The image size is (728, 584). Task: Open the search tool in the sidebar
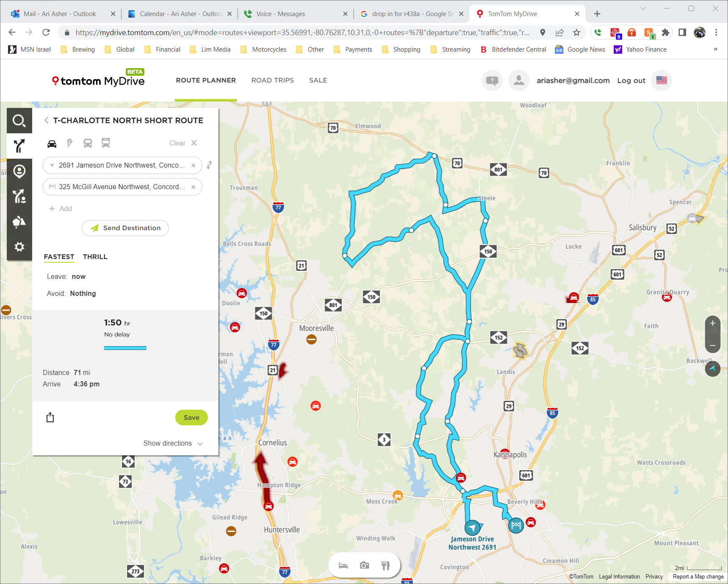(19, 121)
